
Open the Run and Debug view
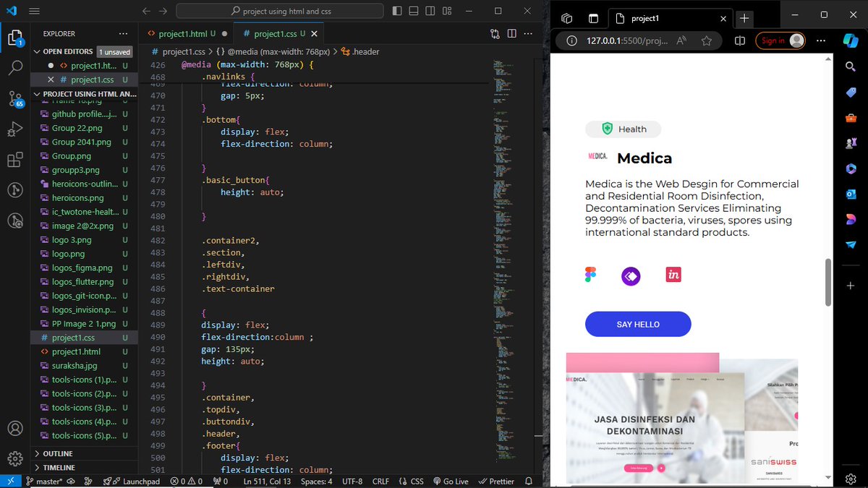(15, 129)
